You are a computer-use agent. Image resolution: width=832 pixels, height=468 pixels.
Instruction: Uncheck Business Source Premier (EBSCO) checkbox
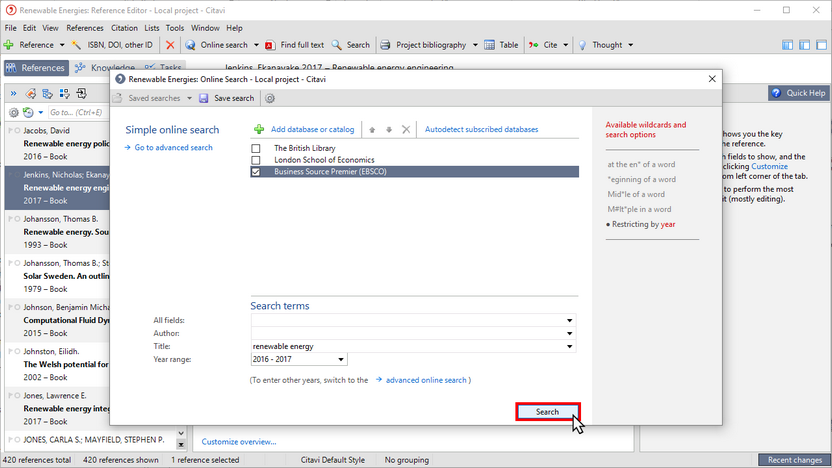tap(256, 172)
